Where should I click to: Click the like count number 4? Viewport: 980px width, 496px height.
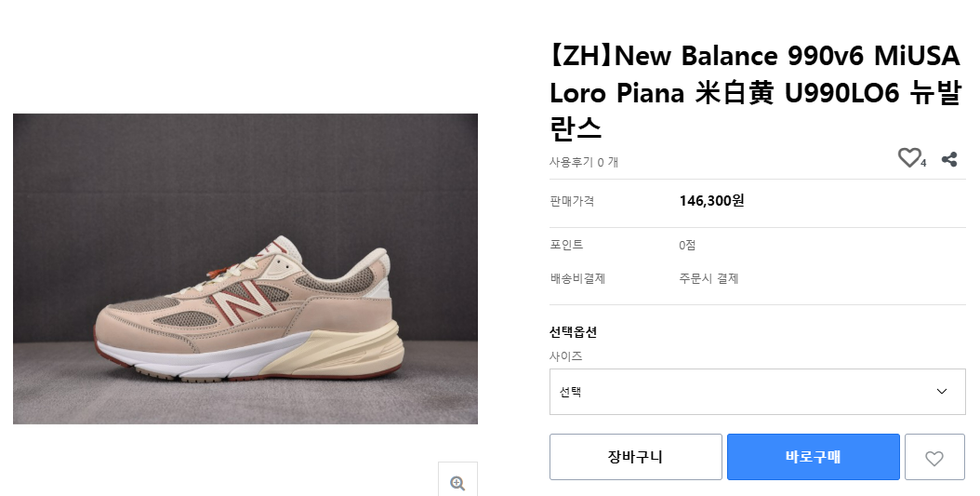[923, 164]
